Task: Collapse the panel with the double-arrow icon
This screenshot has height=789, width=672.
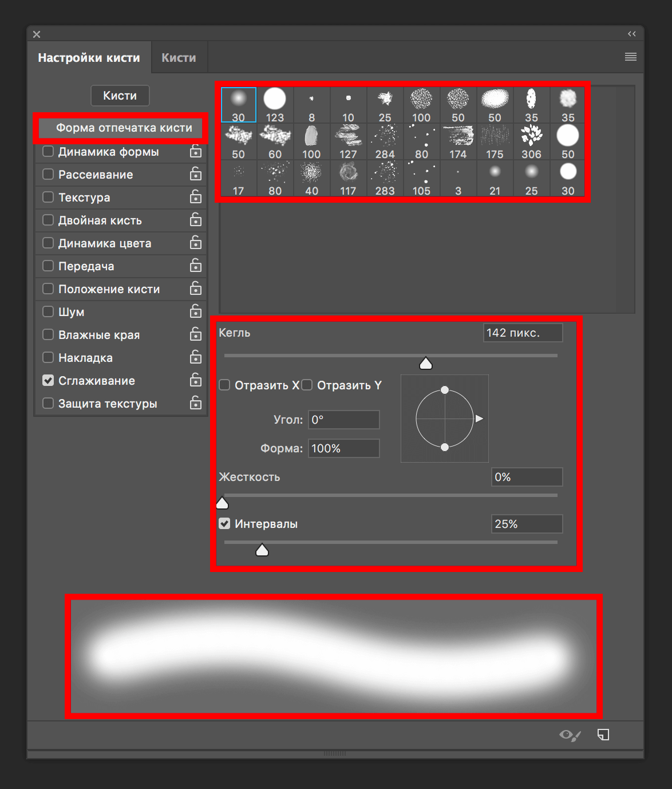Action: [631, 34]
